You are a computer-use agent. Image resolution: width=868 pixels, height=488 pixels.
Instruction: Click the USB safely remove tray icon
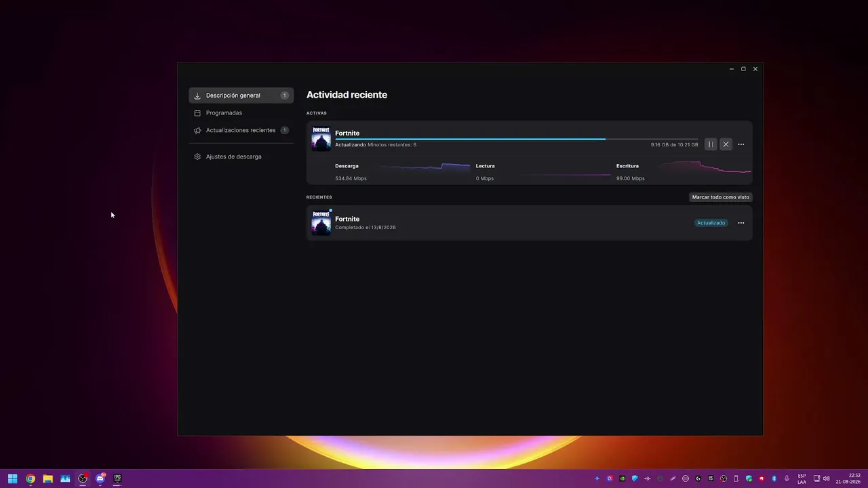pyautogui.click(x=736, y=479)
